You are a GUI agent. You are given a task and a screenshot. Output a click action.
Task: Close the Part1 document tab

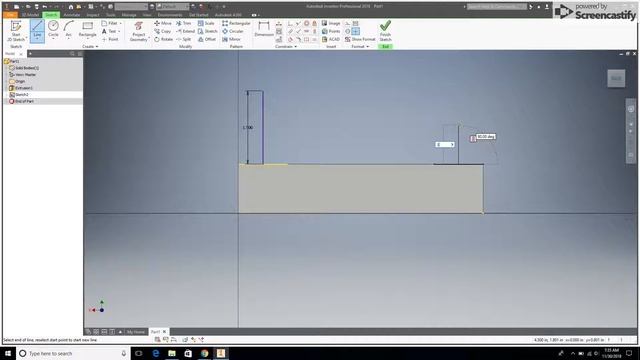pyautogui.click(x=164, y=332)
